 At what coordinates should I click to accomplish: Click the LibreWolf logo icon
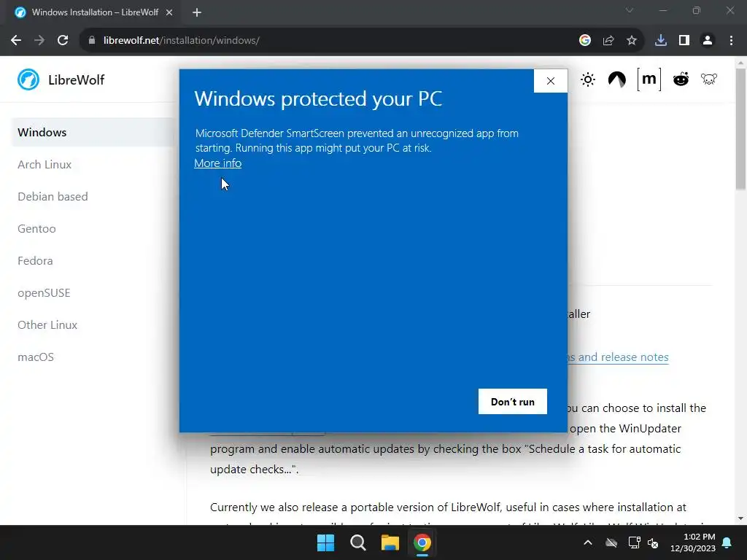pyautogui.click(x=28, y=79)
